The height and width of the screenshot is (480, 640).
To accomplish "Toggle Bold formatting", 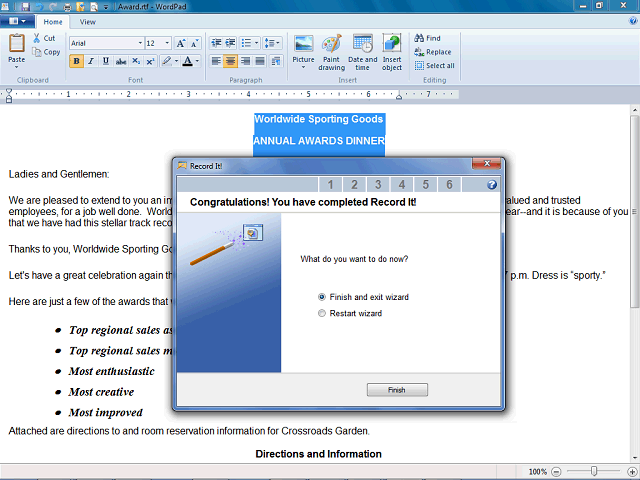I will [x=76, y=61].
